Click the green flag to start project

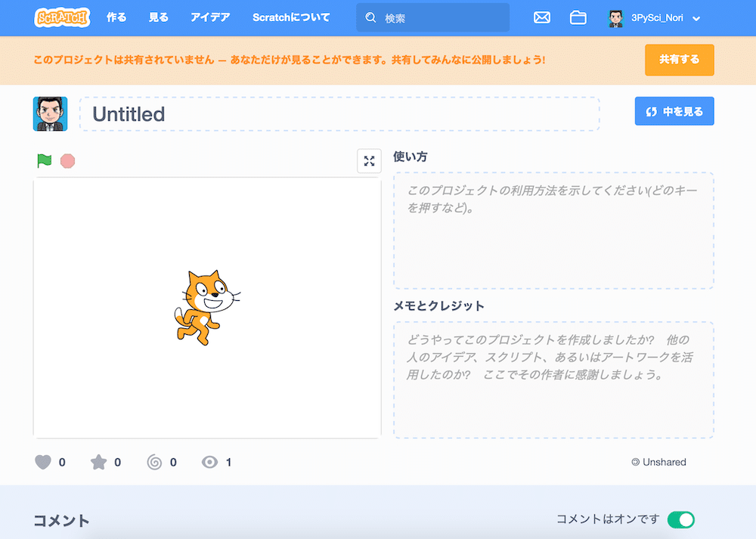[x=45, y=160]
